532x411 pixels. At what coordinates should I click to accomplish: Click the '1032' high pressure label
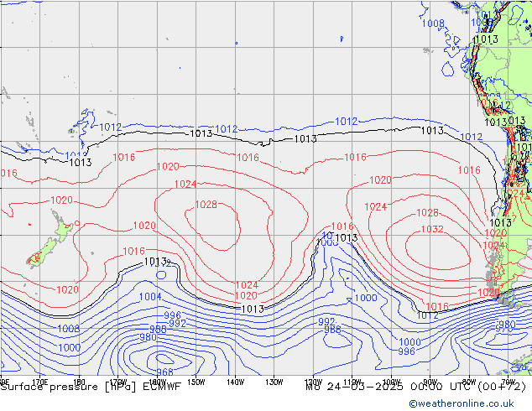coord(432,229)
